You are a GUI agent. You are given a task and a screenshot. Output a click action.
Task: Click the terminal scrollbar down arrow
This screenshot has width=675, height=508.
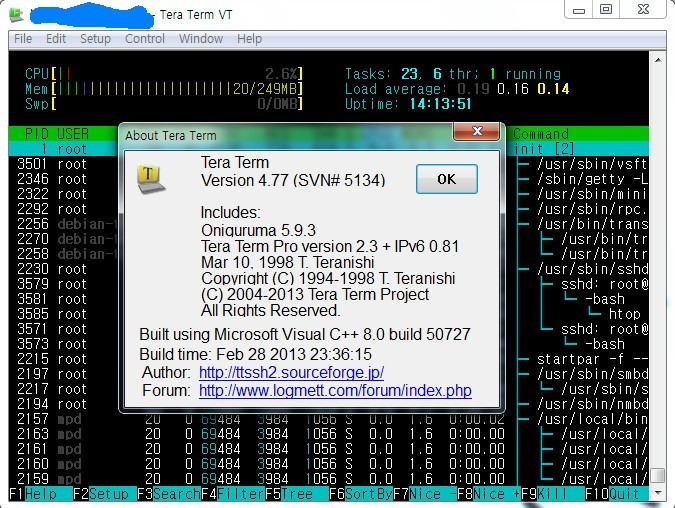tap(658, 493)
